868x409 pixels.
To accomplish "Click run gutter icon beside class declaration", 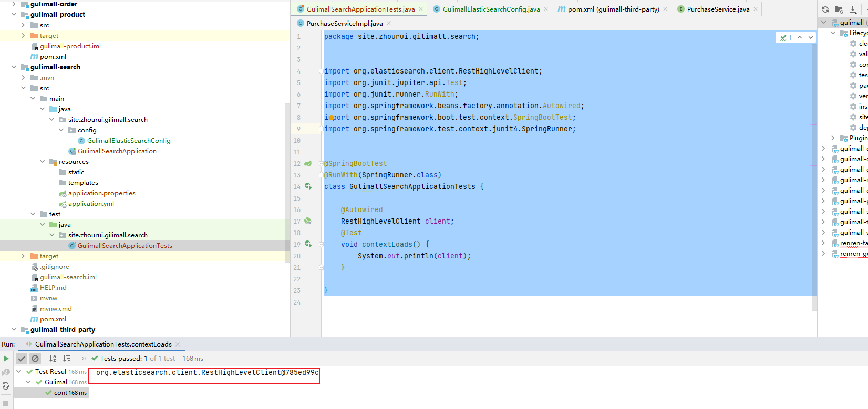I will (x=308, y=186).
